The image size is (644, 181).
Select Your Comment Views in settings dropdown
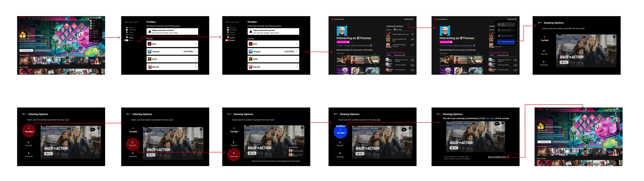point(506,30)
